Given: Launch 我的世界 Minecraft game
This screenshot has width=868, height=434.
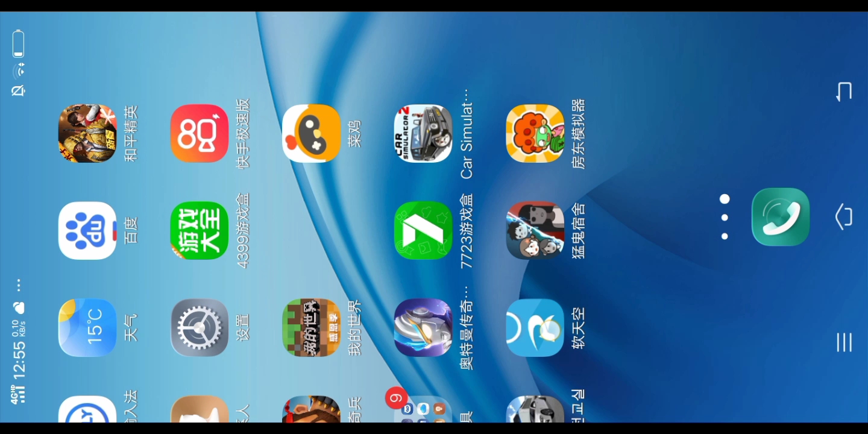Looking at the screenshot, I should tap(312, 327).
